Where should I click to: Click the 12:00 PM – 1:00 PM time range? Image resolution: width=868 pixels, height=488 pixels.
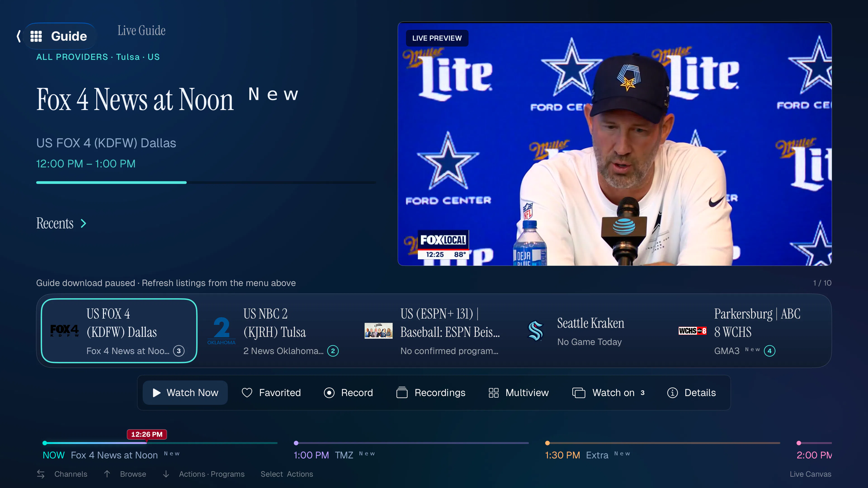(x=86, y=164)
